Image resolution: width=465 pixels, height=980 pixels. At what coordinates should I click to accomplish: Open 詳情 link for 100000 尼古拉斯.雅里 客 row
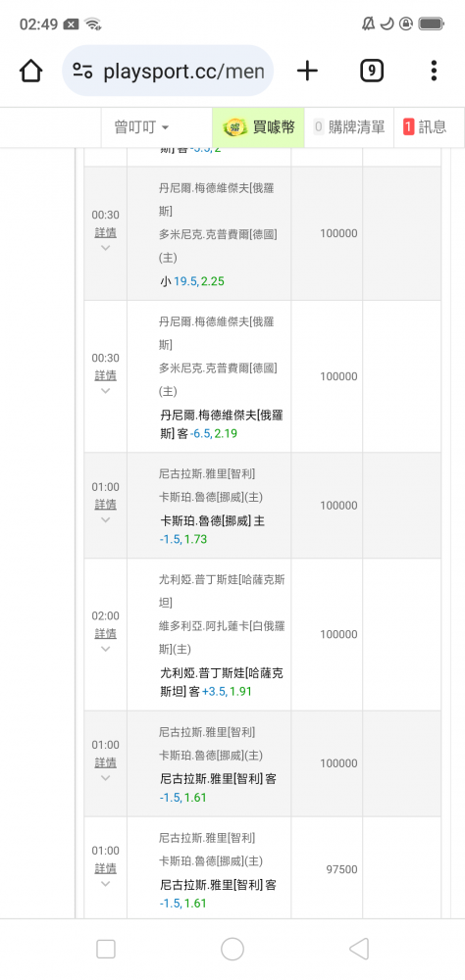click(105, 762)
